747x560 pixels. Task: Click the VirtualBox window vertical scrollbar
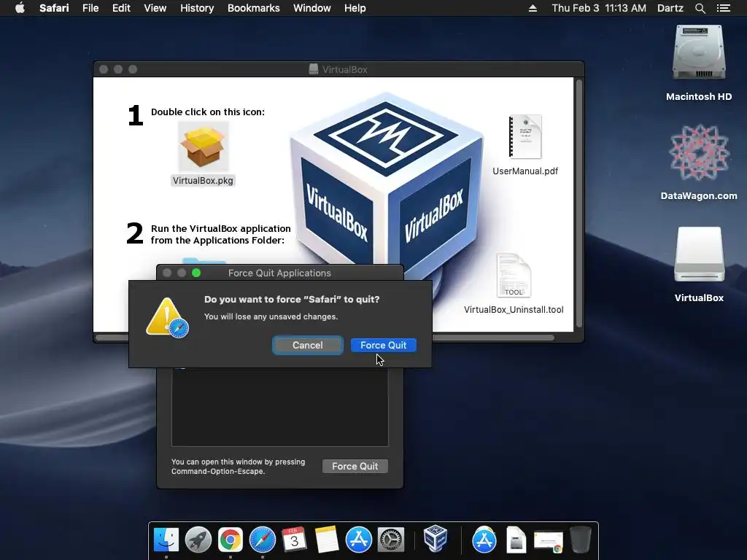(579, 204)
